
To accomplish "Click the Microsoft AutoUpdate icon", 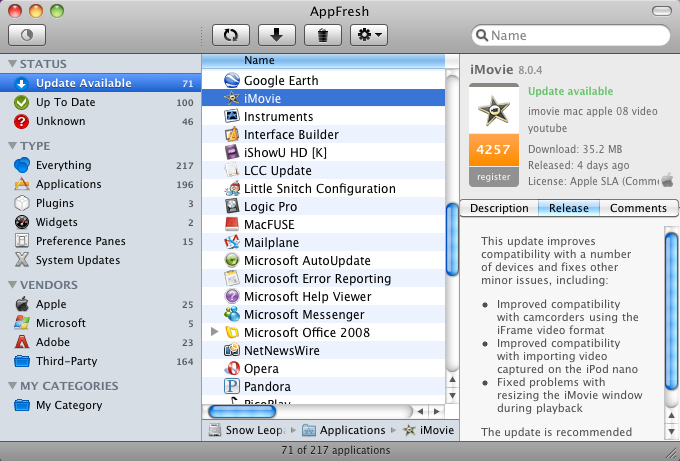I will pyautogui.click(x=232, y=260).
